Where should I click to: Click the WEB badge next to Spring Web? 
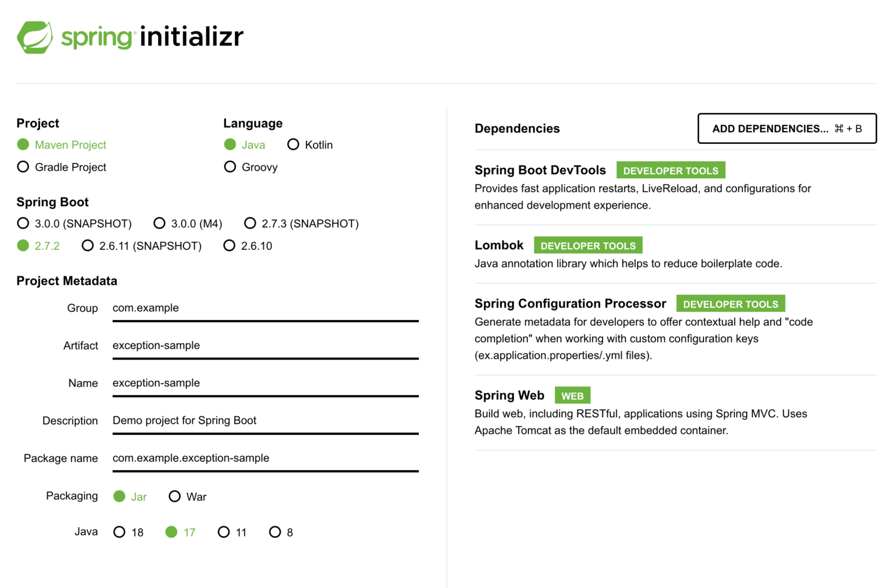coord(572,395)
